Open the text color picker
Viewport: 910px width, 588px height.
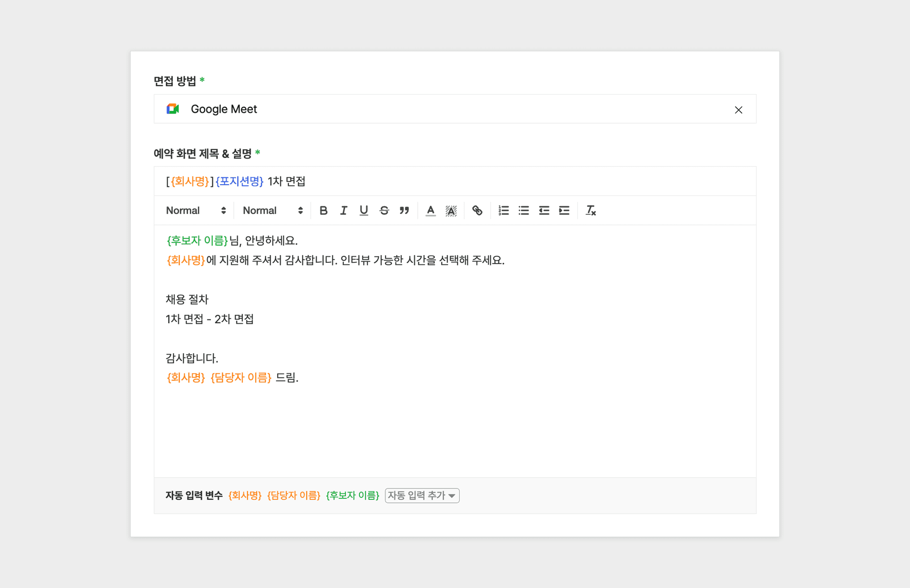point(430,211)
